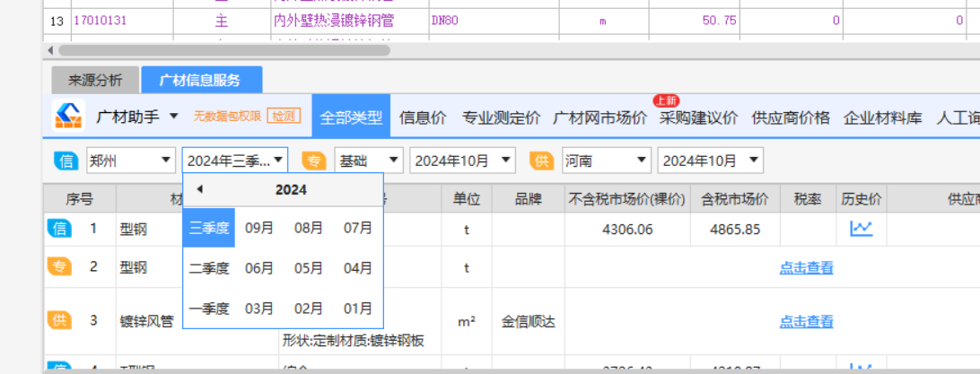Image resolution: width=980 pixels, height=374 pixels.
Task: Click brand 金信顺达 in row 3
Action: pyautogui.click(x=528, y=322)
